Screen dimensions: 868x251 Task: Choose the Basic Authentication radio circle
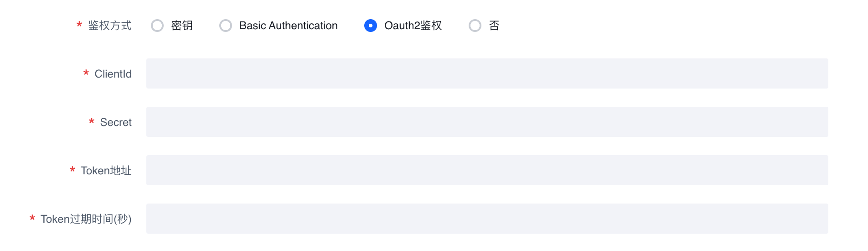(226, 26)
